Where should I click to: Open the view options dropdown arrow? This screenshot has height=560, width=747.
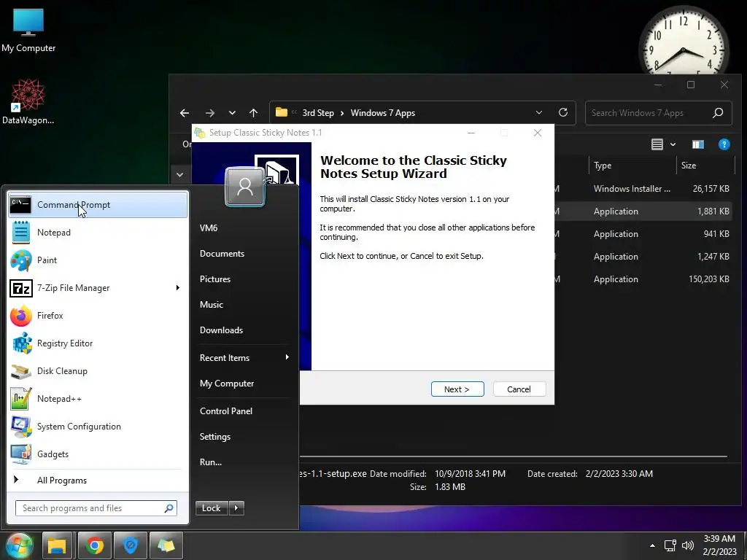pyautogui.click(x=673, y=144)
